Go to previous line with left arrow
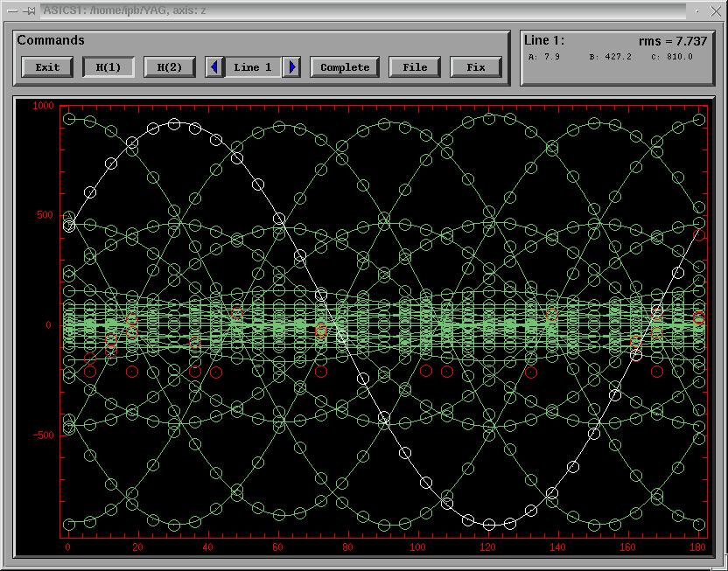The image size is (728, 571). pos(214,67)
